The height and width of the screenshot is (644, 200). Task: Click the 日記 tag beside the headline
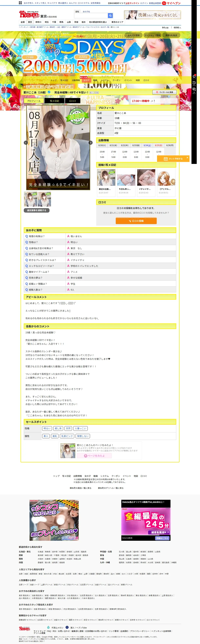pyautogui.click(x=97, y=92)
